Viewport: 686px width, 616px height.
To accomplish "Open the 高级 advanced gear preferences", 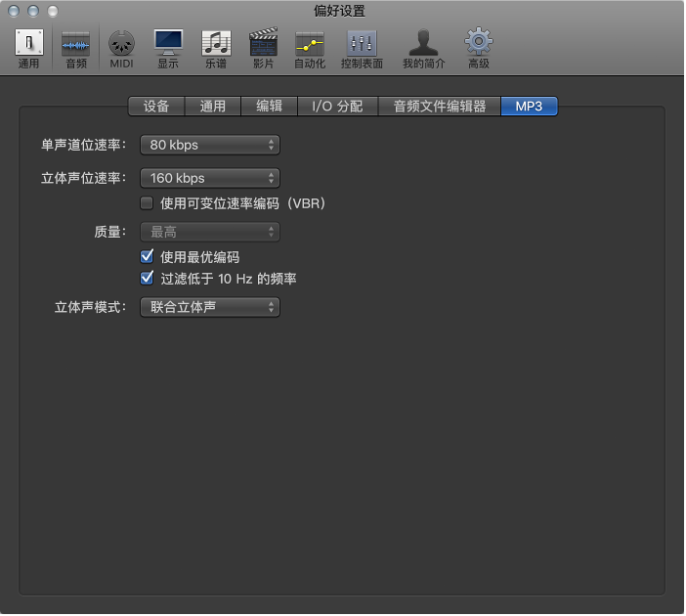I will coord(479,48).
